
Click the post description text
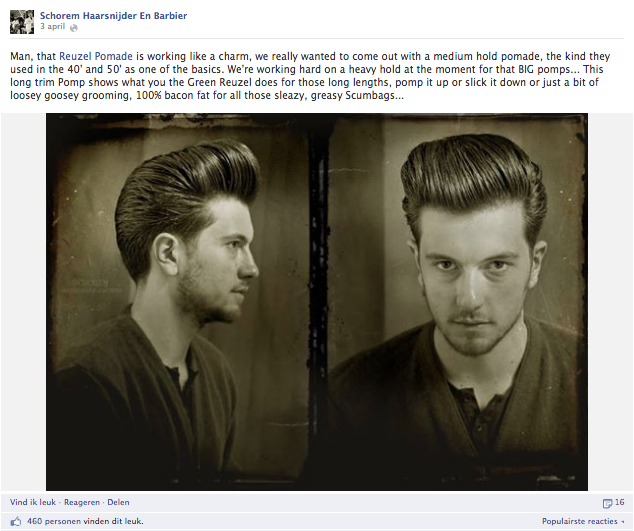[311, 76]
